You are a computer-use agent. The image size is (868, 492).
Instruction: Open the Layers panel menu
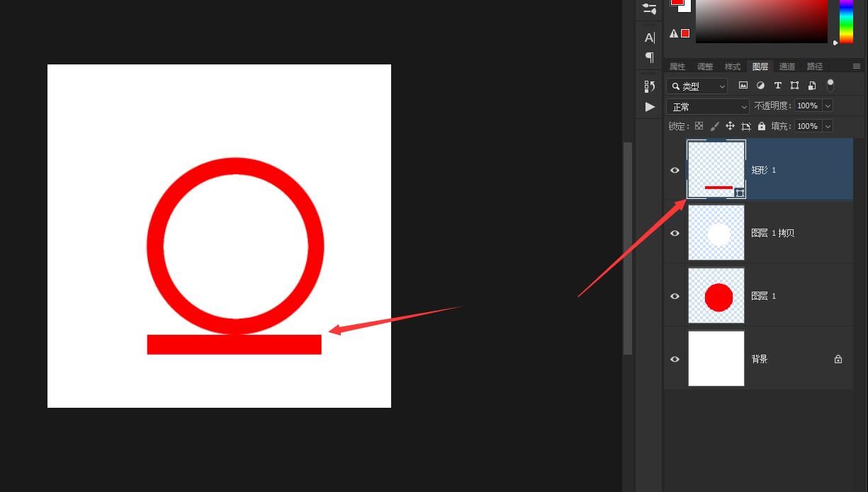(857, 66)
